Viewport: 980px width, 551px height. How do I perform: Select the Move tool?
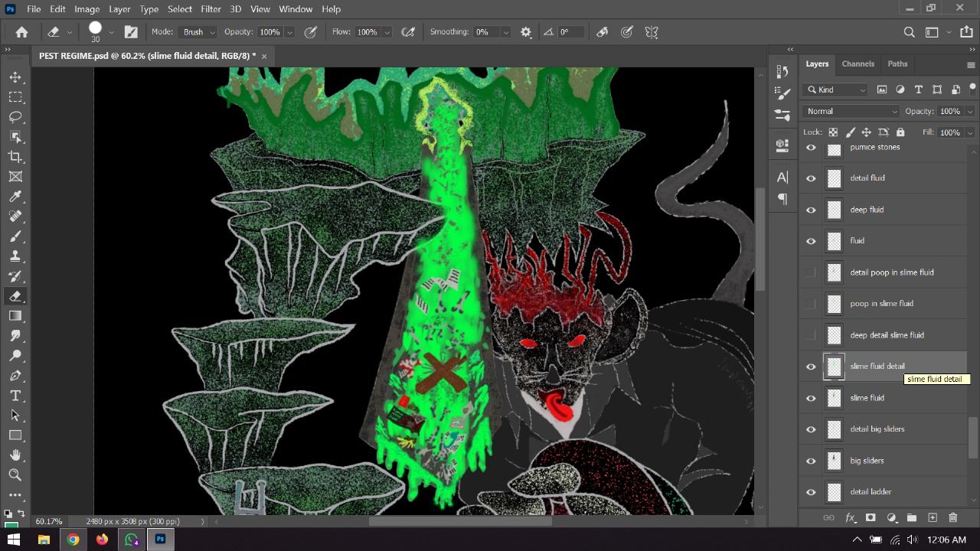pos(15,77)
